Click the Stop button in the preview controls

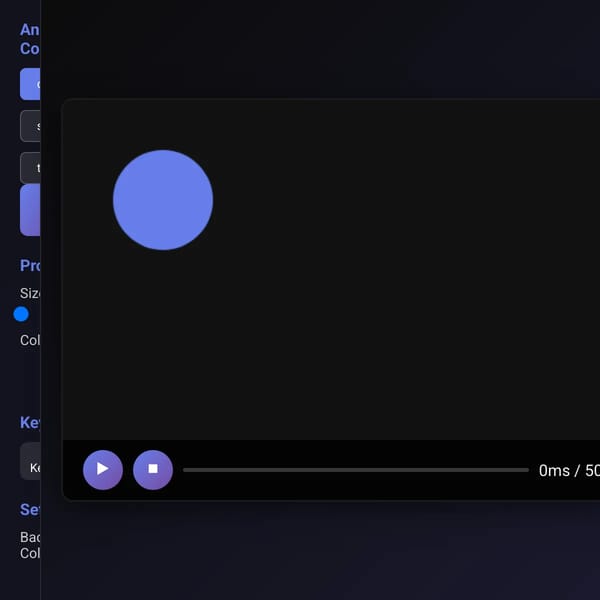coord(153,470)
